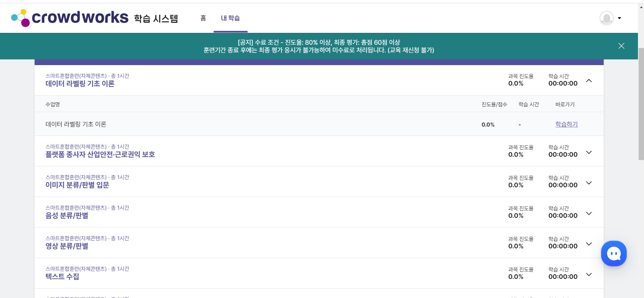Click the 데이터 라벨링 기초 이론 lesson row name

pos(76,124)
